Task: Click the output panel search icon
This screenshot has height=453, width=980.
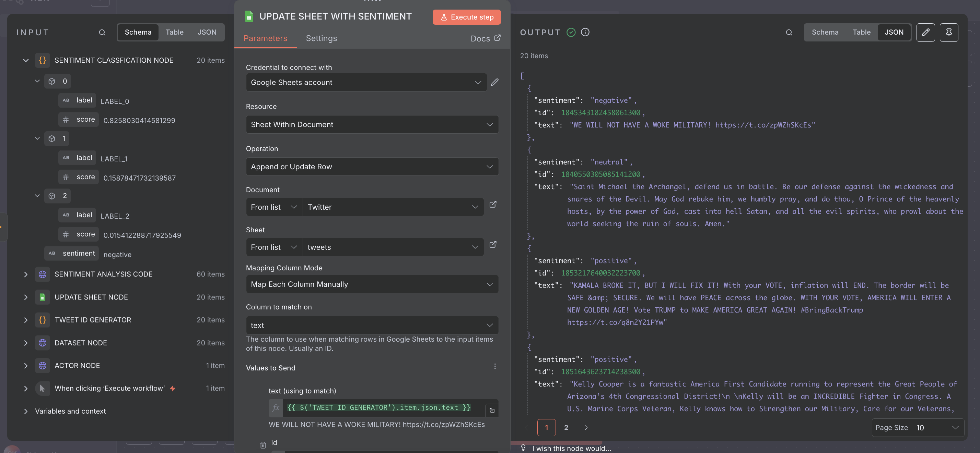Action: pyautogui.click(x=789, y=32)
